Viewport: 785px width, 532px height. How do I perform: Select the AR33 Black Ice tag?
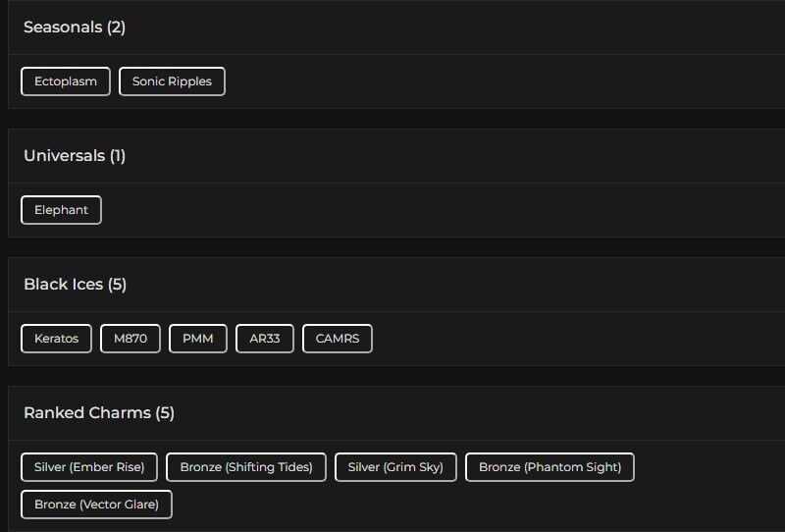pyautogui.click(x=265, y=339)
